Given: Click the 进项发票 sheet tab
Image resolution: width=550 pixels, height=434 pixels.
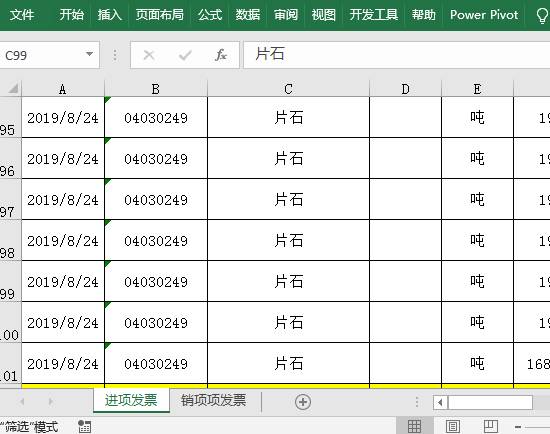Looking at the screenshot, I should 131,400.
